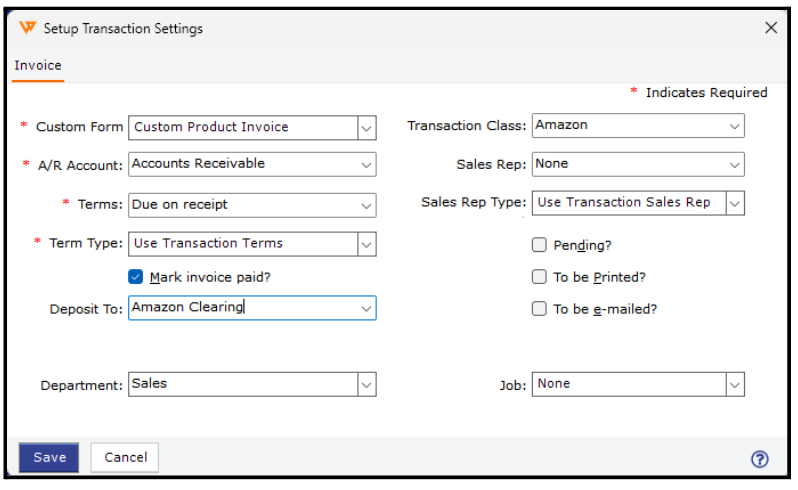Check the To be Printed option
The height and width of the screenshot is (490, 798).
coord(539,277)
